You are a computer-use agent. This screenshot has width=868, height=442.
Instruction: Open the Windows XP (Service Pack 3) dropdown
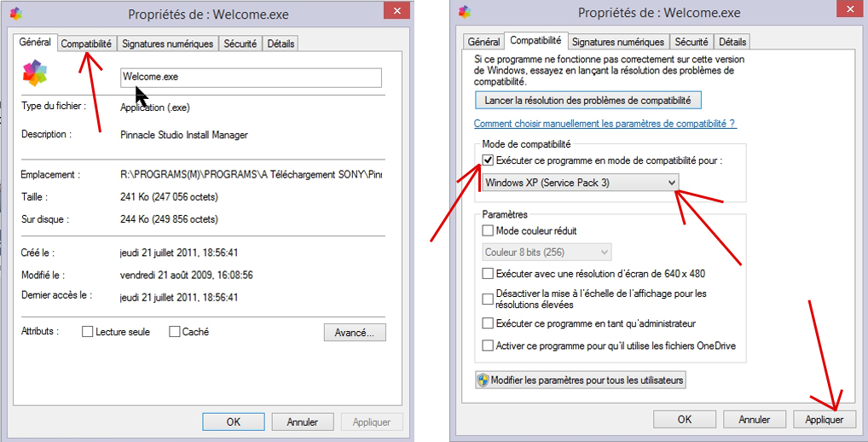[x=580, y=183]
